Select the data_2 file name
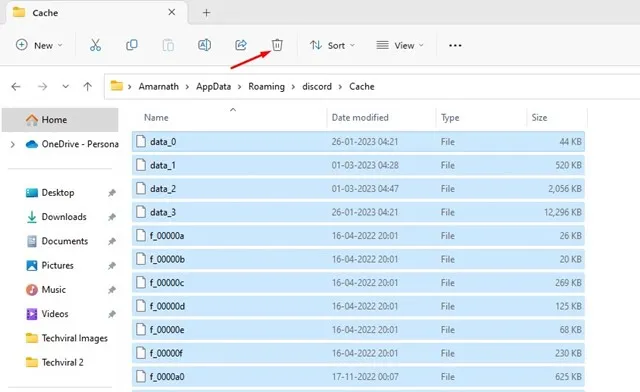Viewport: 640px width, 392px height. pos(163,189)
